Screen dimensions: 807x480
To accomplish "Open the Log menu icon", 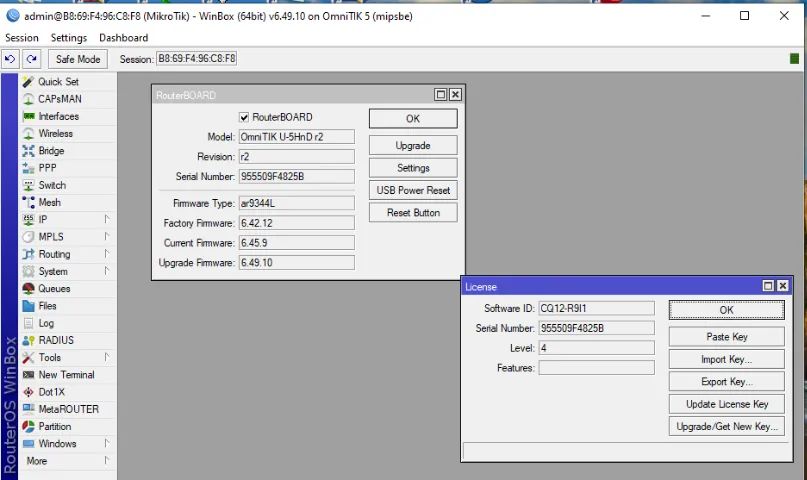I will pyautogui.click(x=28, y=323).
